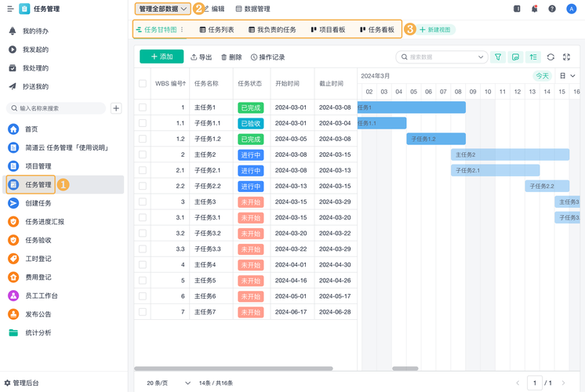Click the 今天 button in Gantt
The image size is (585, 392).
[x=543, y=76]
